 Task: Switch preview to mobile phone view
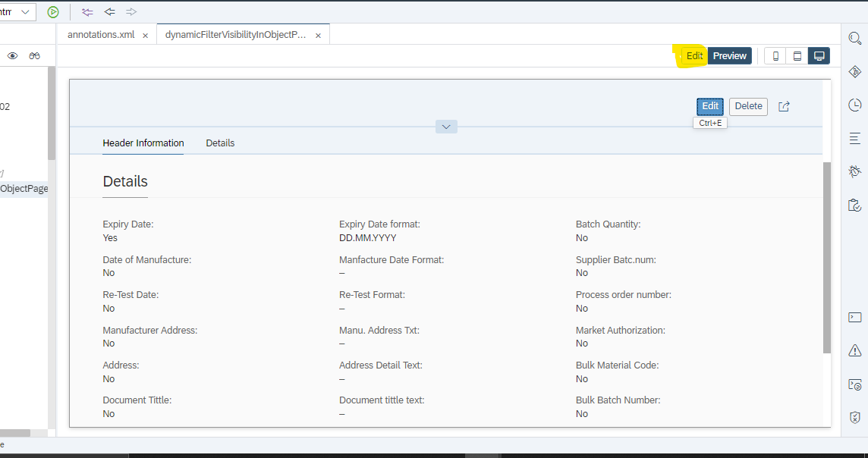point(775,55)
